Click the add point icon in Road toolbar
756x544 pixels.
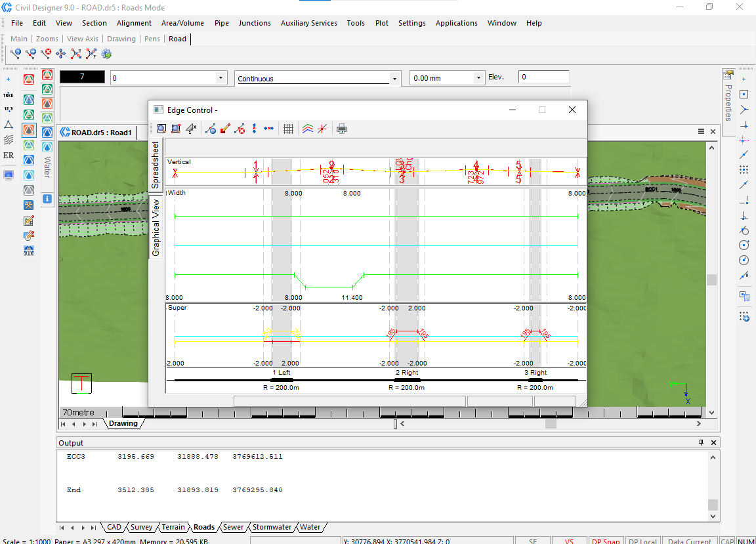(x=31, y=54)
